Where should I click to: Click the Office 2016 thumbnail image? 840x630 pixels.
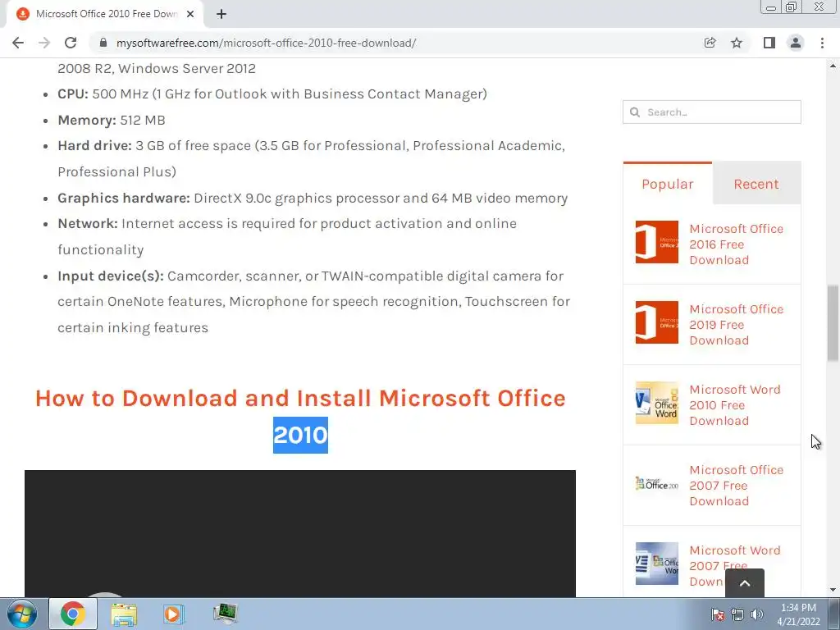(657, 242)
